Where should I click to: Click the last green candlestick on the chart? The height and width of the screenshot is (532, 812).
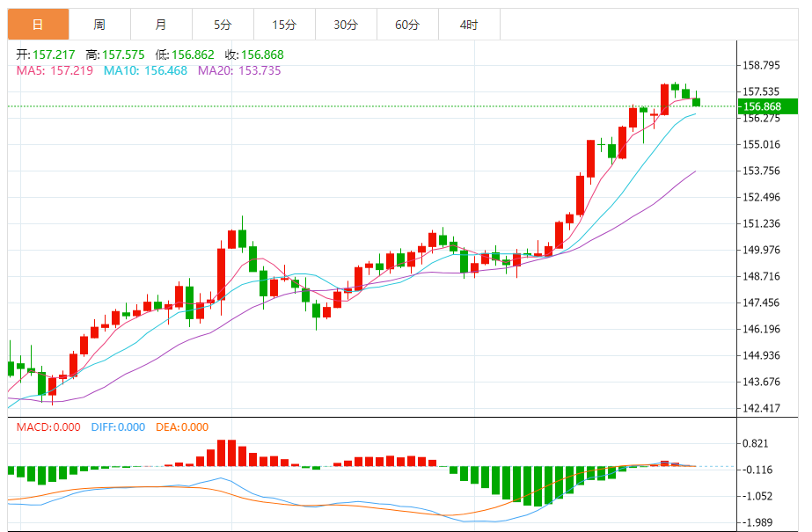(697, 101)
